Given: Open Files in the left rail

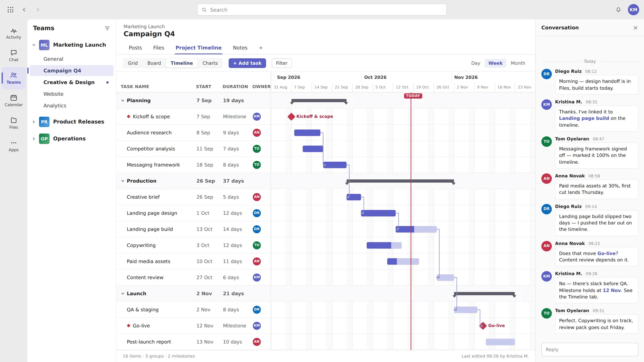Looking at the screenshot, I should [x=14, y=123].
